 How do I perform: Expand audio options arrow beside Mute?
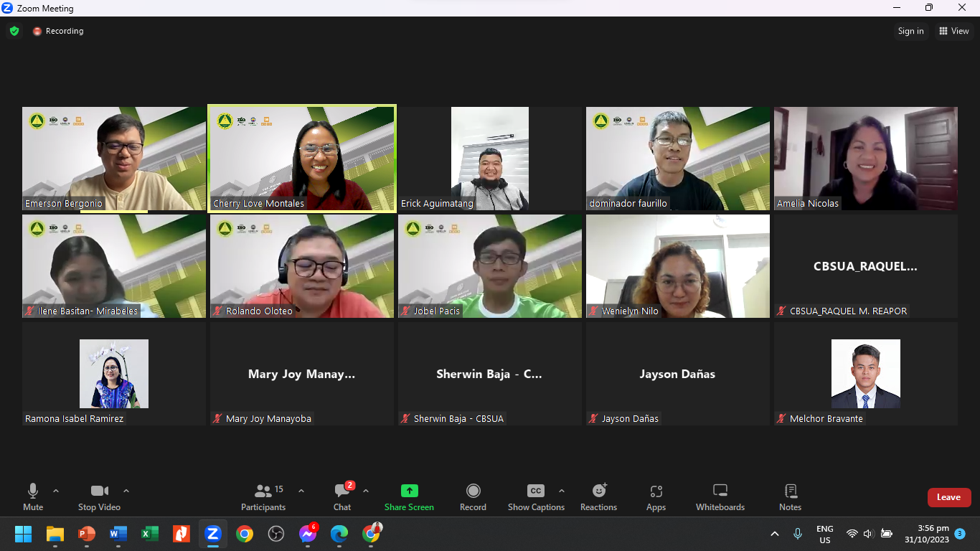[56, 491]
